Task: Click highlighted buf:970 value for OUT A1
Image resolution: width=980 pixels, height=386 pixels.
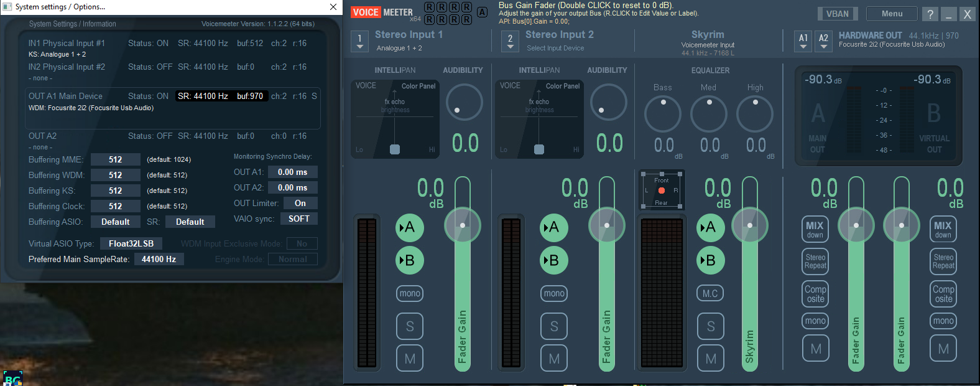Action: point(250,96)
